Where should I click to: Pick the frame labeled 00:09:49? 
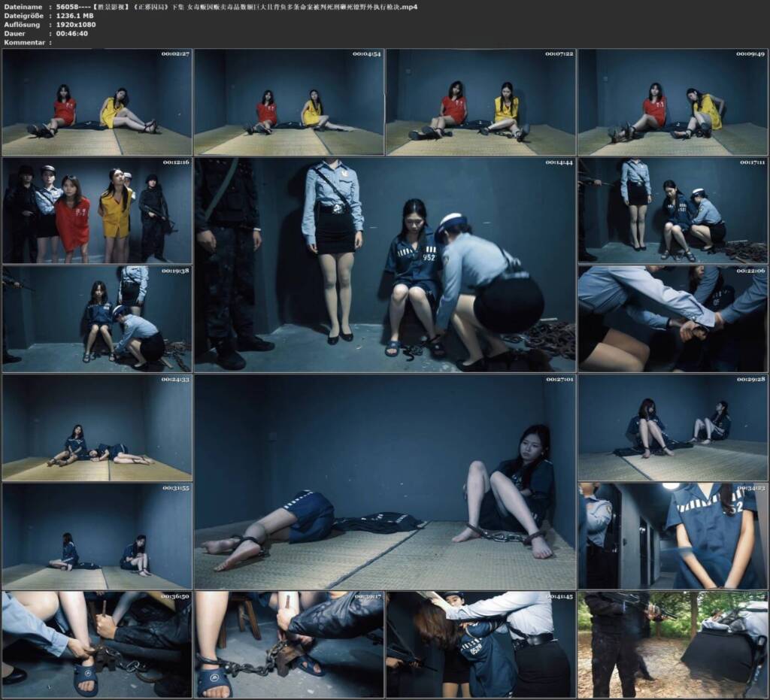(673, 102)
